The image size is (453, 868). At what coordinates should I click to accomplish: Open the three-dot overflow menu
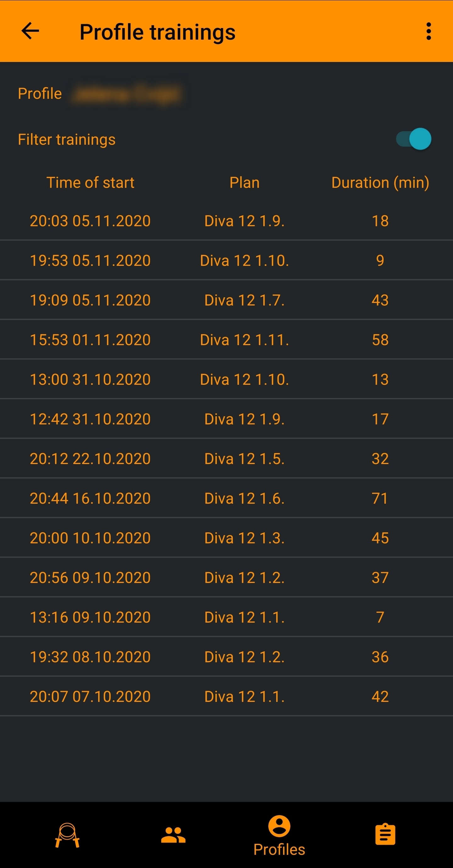(x=428, y=31)
